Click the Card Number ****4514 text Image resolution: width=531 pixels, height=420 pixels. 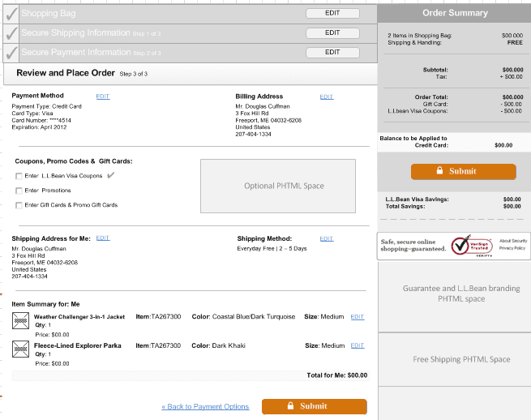pos(41,120)
